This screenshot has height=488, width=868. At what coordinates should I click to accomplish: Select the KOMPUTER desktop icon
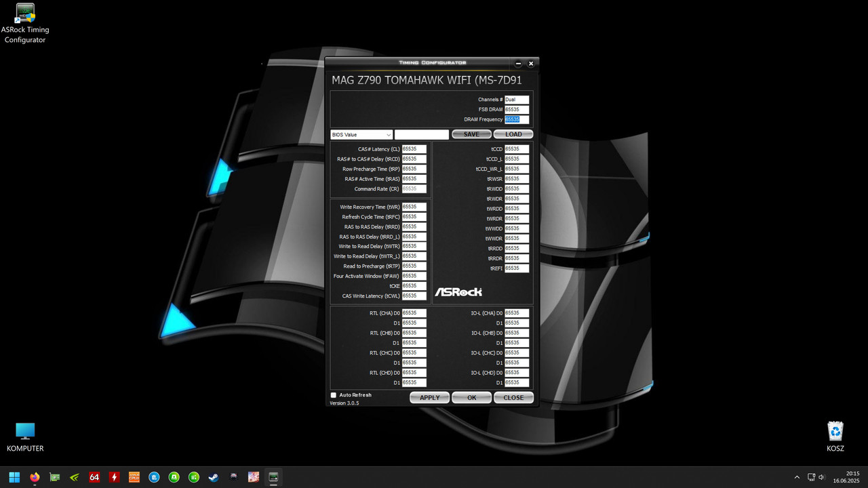[25, 437]
